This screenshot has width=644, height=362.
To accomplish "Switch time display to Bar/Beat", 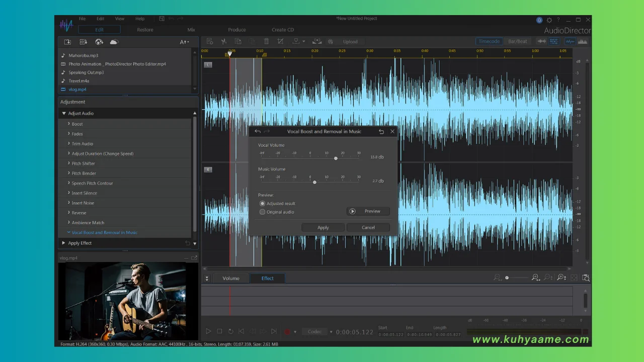I will 518,41.
